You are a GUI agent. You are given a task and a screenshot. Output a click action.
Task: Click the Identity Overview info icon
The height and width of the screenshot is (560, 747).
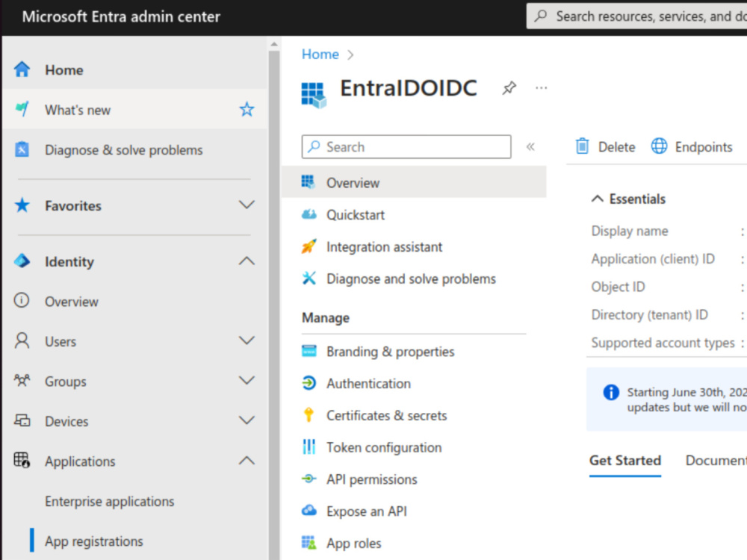tap(22, 300)
